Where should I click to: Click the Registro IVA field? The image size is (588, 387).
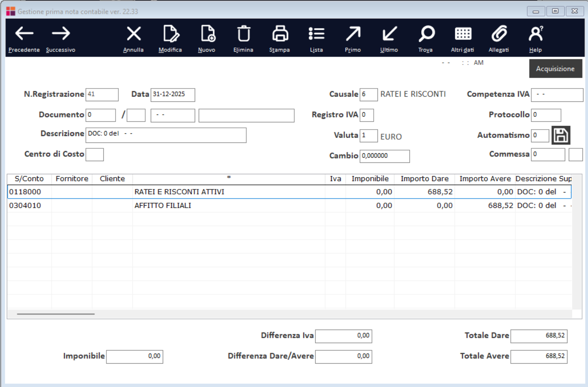pos(366,115)
